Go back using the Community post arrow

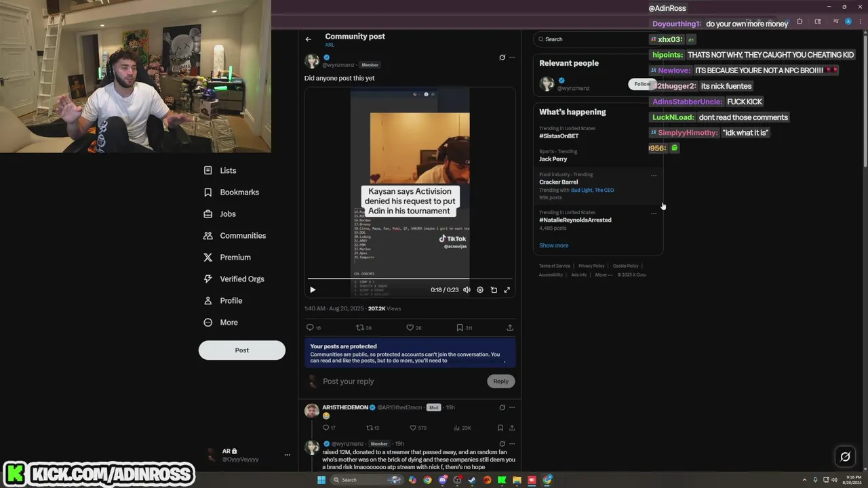tap(309, 39)
